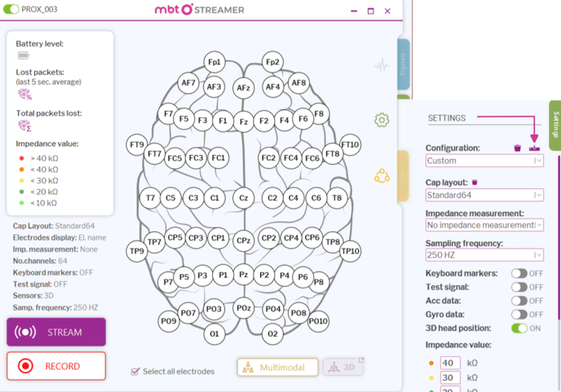
Task: Delete cap layout with the trash icon
Action: (475, 182)
